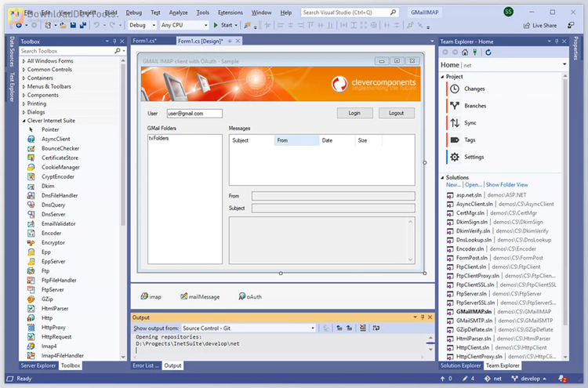Open Sync in Team Explorer
Viewport: 588px width, 388px height.
pos(470,122)
